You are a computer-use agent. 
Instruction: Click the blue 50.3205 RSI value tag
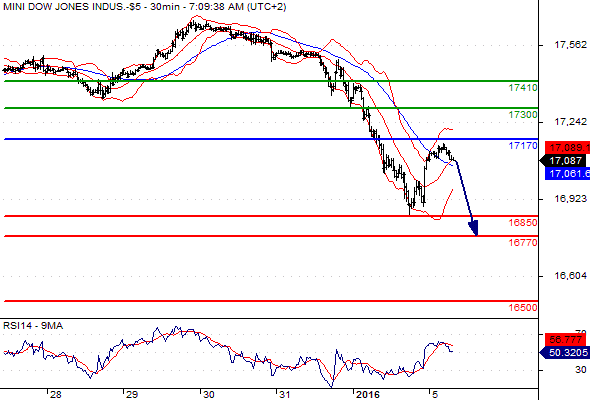[x=564, y=353]
